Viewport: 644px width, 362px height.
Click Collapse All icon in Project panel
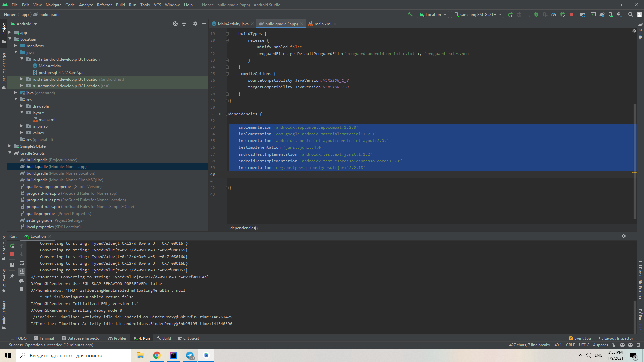(184, 24)
